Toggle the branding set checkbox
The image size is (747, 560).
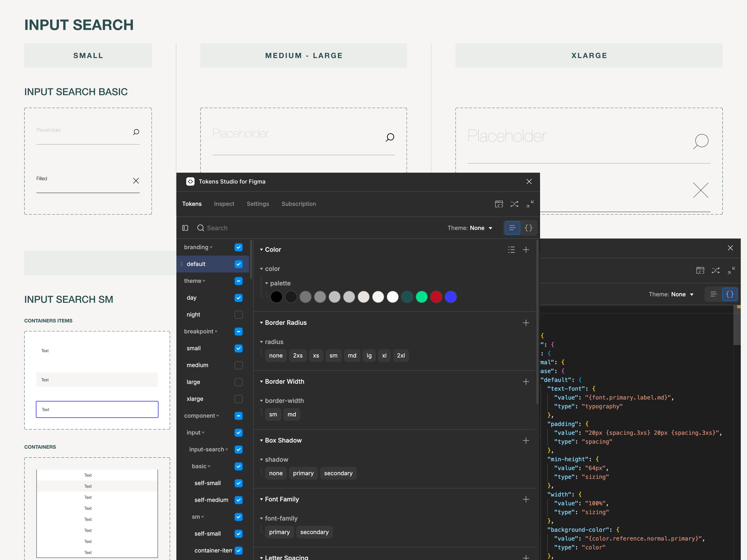[238, 247]
